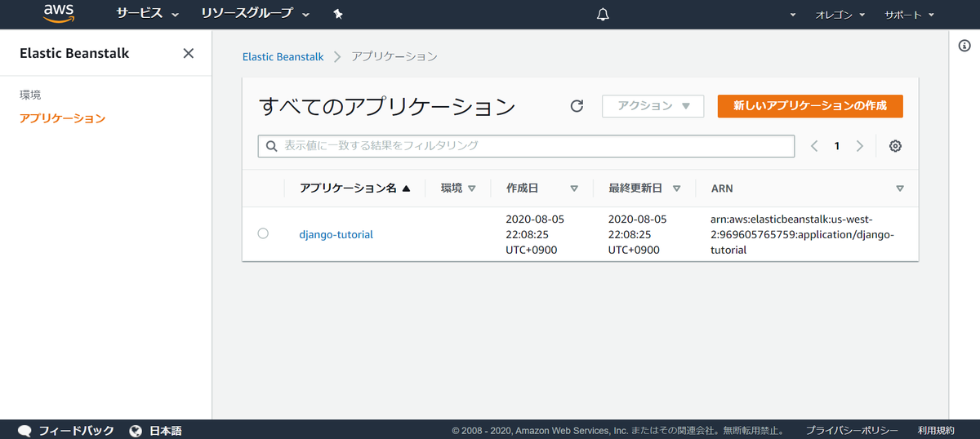This screenshot has width=980, height=439.
Task: Select the django-tutorial radio button
Action: [x=263, y=233]
